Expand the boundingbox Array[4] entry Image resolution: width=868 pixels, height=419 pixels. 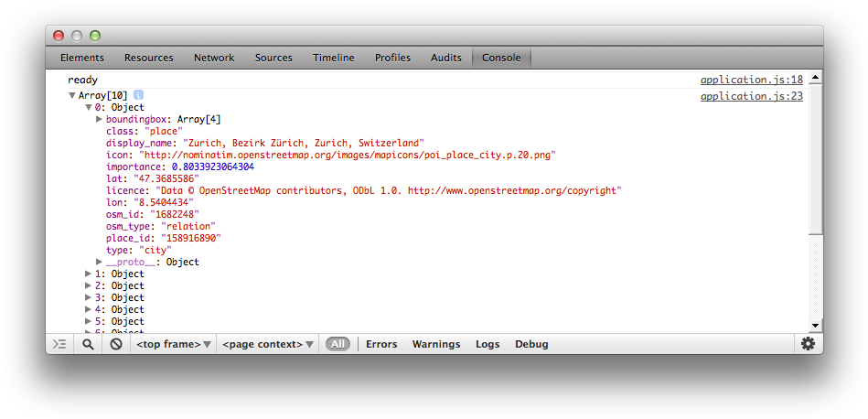point(99,119)
